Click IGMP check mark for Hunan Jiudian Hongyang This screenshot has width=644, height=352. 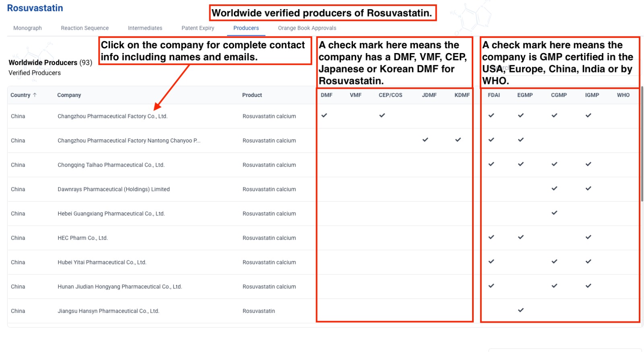point(588,286)
